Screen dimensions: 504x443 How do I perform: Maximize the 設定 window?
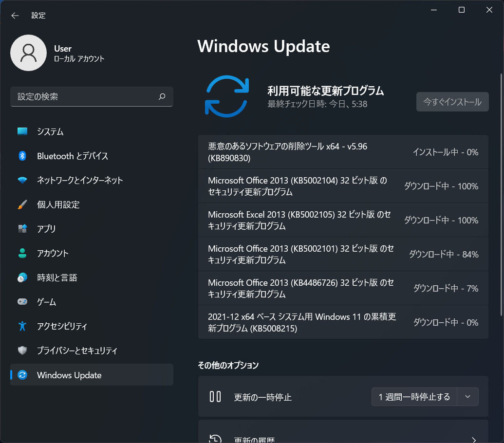pyautogui.click(x=462, y=10)
